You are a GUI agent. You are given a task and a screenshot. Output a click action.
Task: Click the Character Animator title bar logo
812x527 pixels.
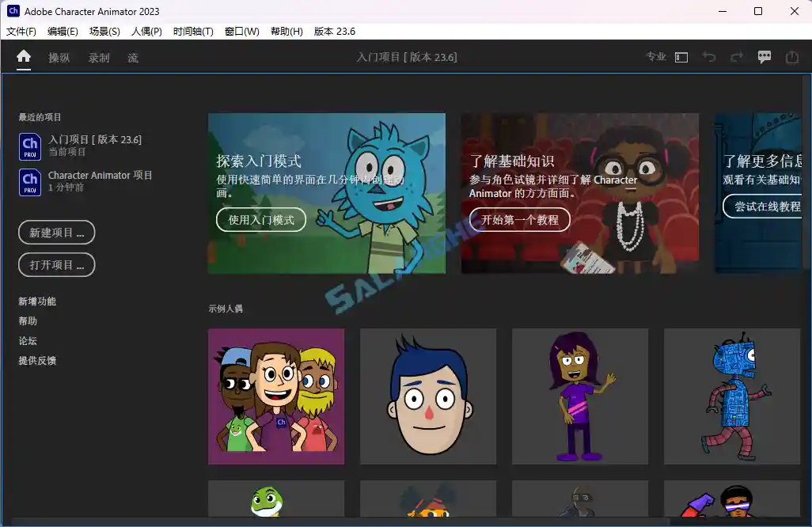13,11
